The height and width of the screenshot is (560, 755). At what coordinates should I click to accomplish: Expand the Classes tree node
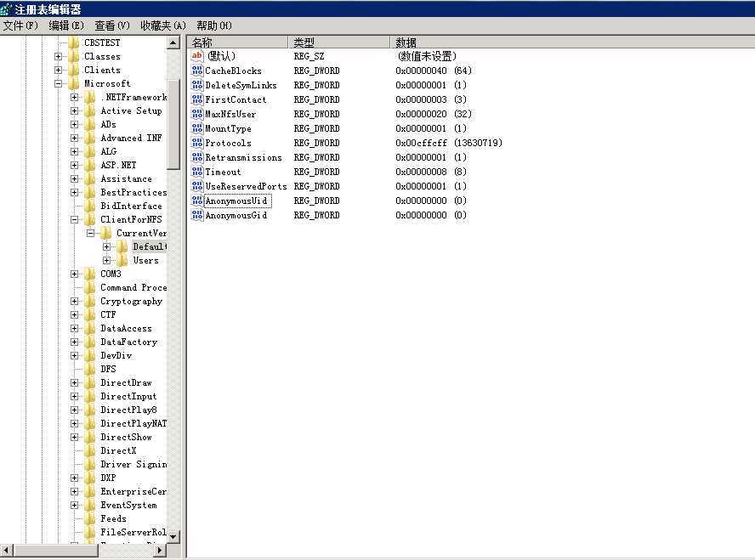pos(59,56)
